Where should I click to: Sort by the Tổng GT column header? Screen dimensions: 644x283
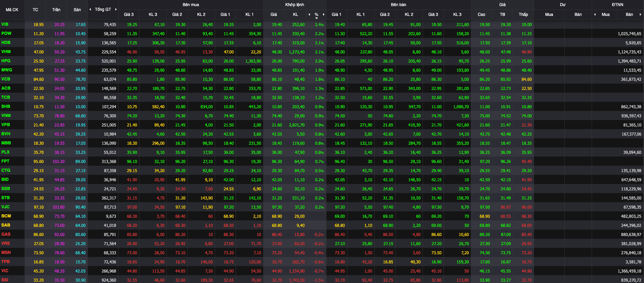coord(103,9)
